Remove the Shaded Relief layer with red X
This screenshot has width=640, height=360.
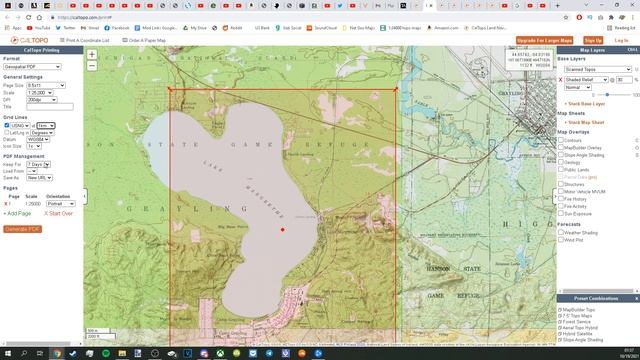pos(560,80)
